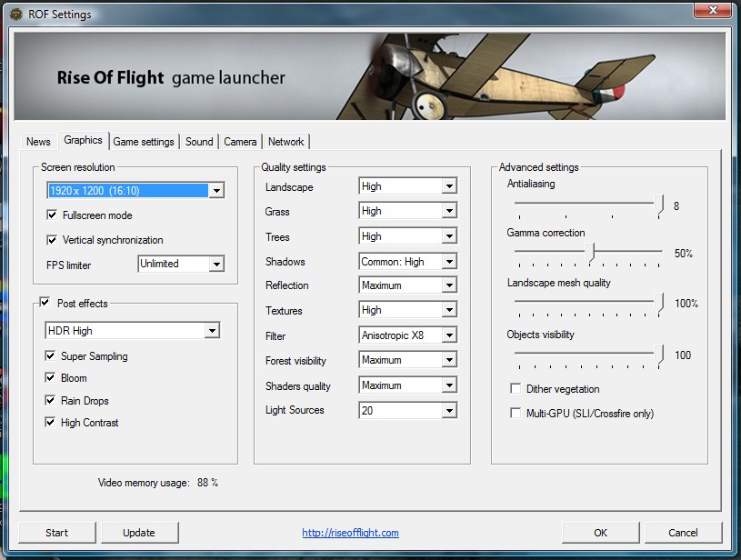Uncheck the Post effects checkbox
This screenshot has height=560, width=741.
45,303
